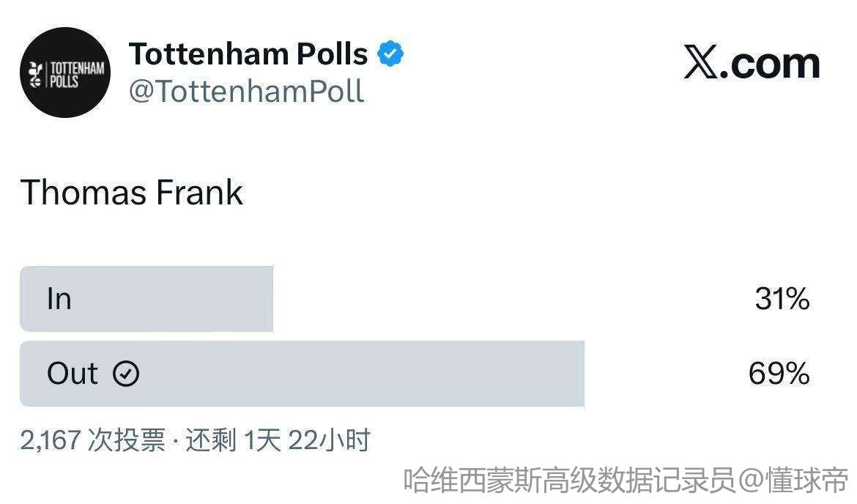Click the Tottenham Polls profile avatar
857x504 pixels.
(x=65, y=73)
